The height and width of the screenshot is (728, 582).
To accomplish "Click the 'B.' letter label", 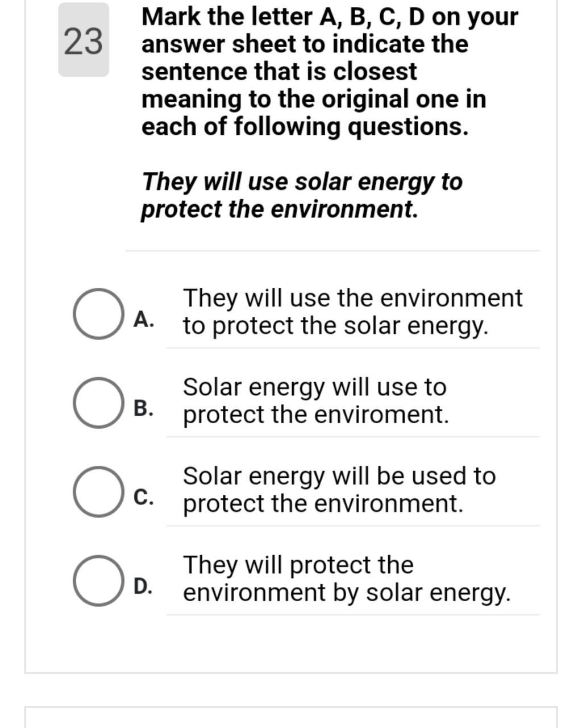I will click(x=144, y=408).
